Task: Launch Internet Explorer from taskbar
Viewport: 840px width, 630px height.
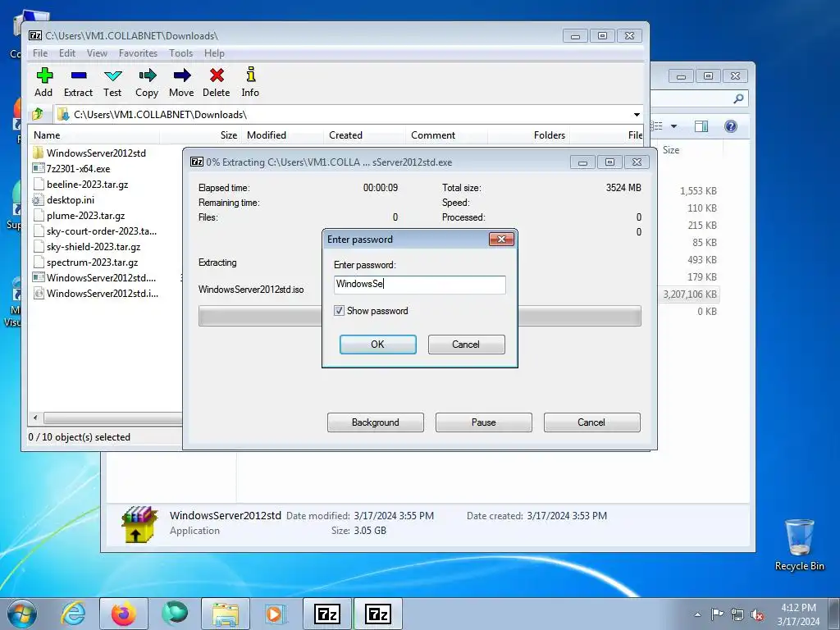Action: pos(73,614)
